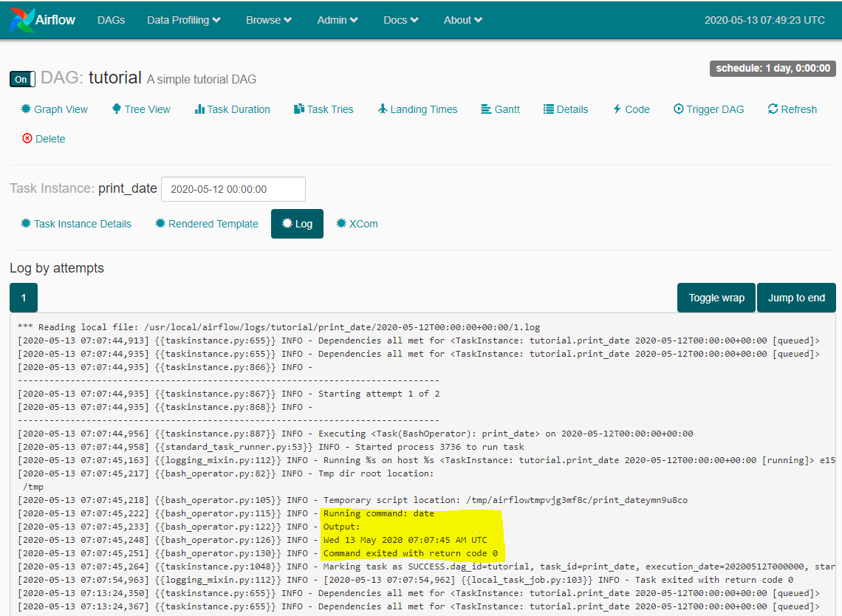Click 'Running command: date' log text
Viewport: 842px width, 616px height.
coord(379,513)
